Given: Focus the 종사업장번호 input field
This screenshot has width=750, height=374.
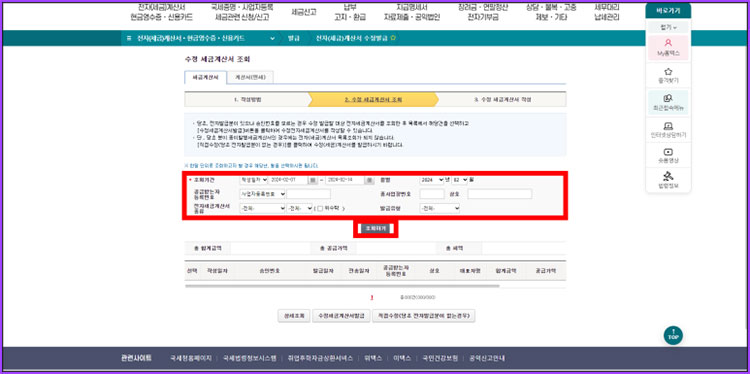Looking at the screenshot, I should pyautogui.click(x=432, y=194).
